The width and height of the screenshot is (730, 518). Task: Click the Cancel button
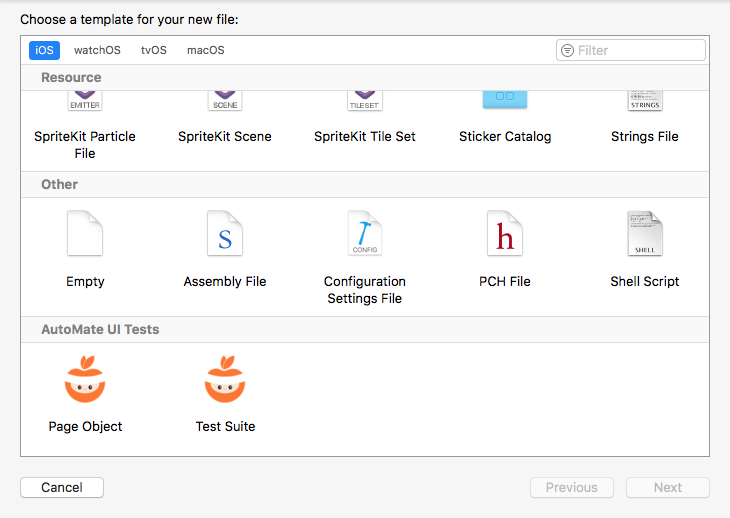click(x=62, y=487)
